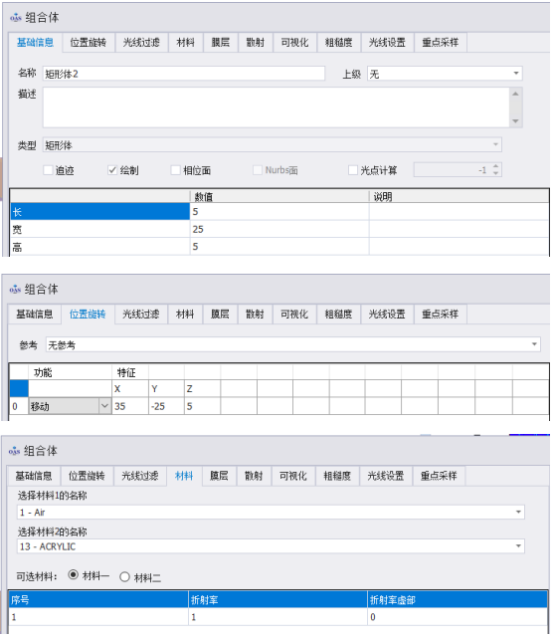This screenshot has width=554, height=636.
Task: Open the 重点采样 tab in bottom dialog
Action: (439, 476)
